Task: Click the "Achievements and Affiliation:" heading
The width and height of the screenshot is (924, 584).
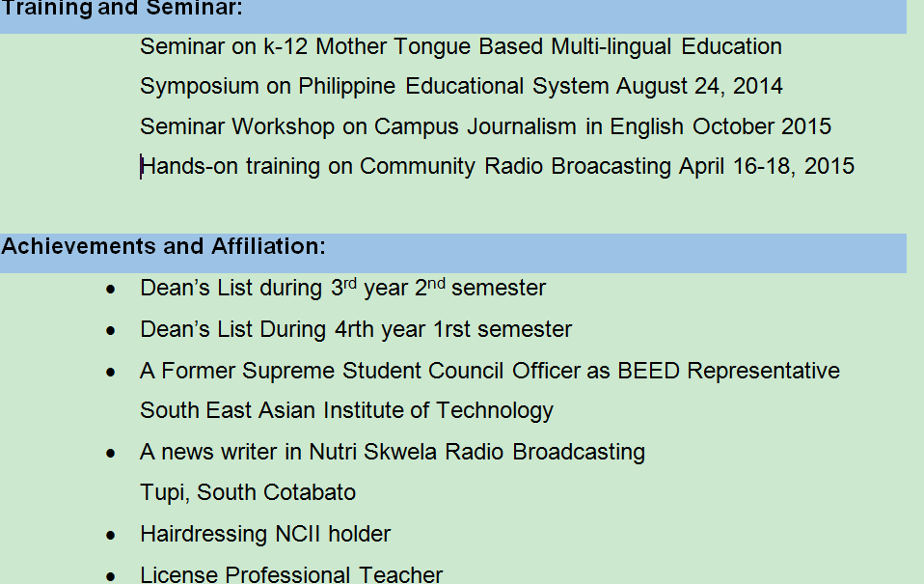Action: [163, 246]
